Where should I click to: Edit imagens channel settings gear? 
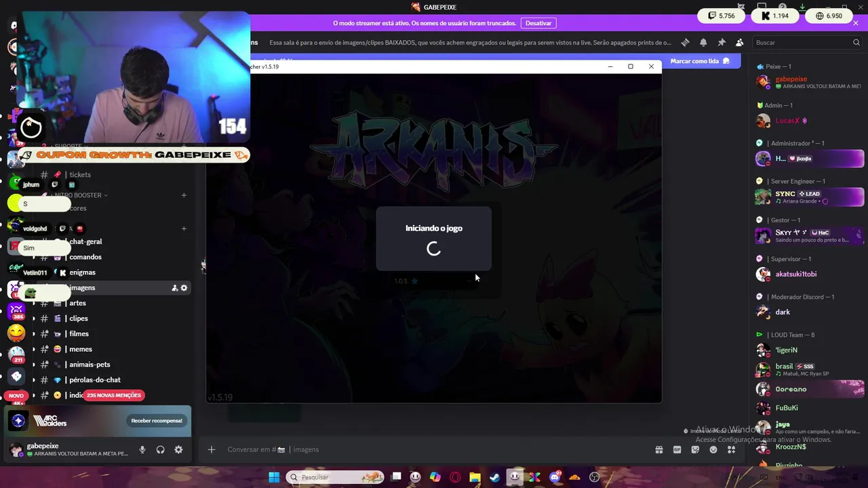[x=184, y=288]
